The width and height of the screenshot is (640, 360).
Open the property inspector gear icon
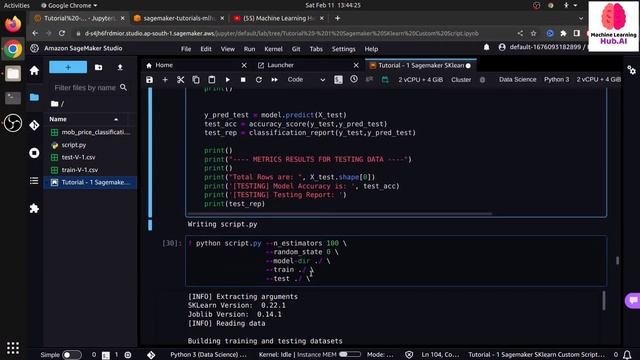click(631, 70)
